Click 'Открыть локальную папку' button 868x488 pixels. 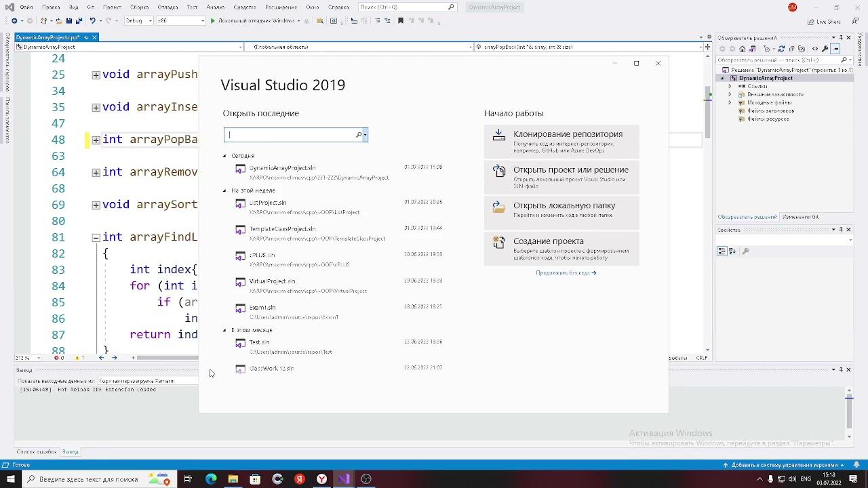[561, 212]
